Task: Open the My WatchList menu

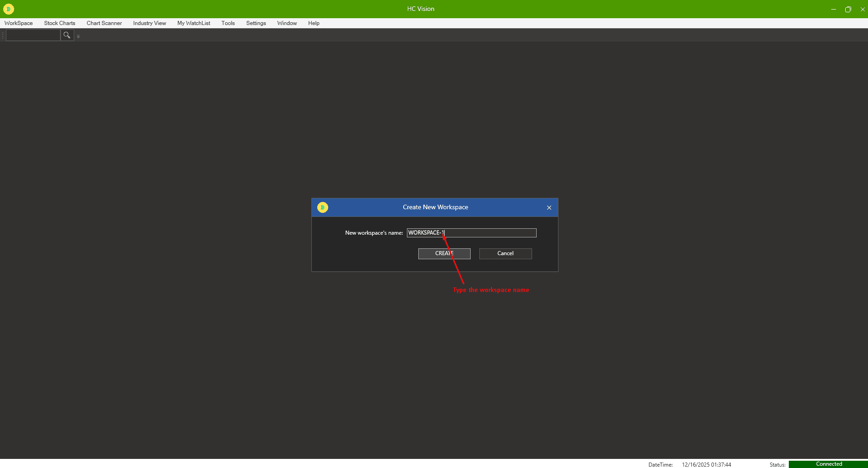Action: coord(193,23)
